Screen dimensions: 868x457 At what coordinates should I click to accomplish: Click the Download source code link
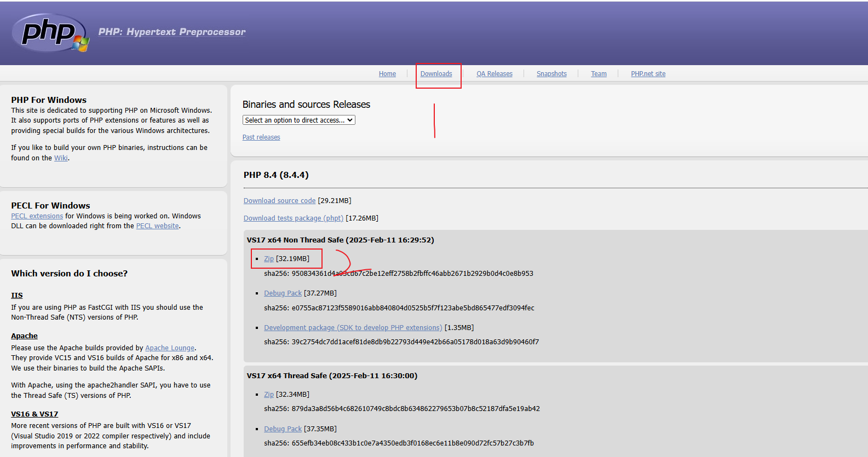279,201
